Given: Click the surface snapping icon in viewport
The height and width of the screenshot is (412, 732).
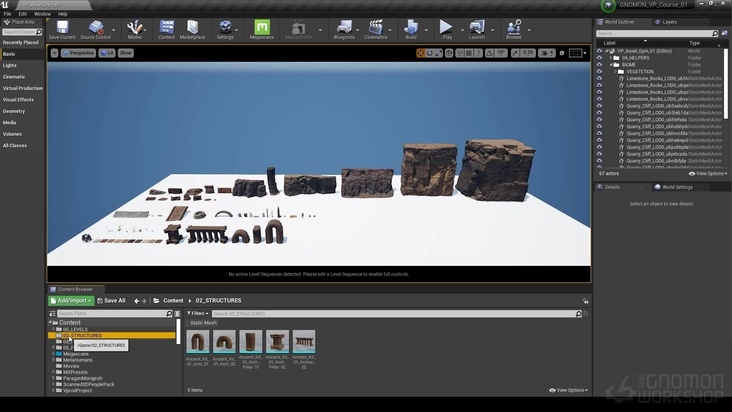Looking at the screenshot, I should coord(460,53).
